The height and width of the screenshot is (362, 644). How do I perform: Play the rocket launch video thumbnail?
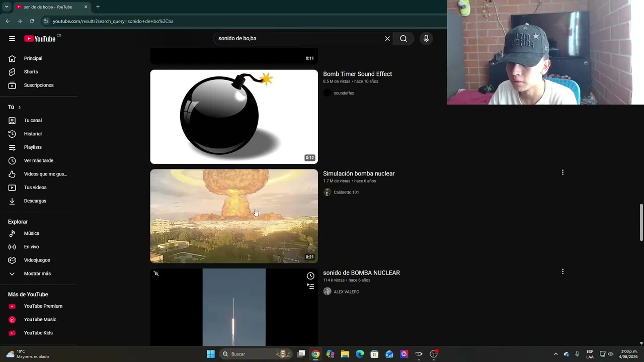tap(234, 307)
